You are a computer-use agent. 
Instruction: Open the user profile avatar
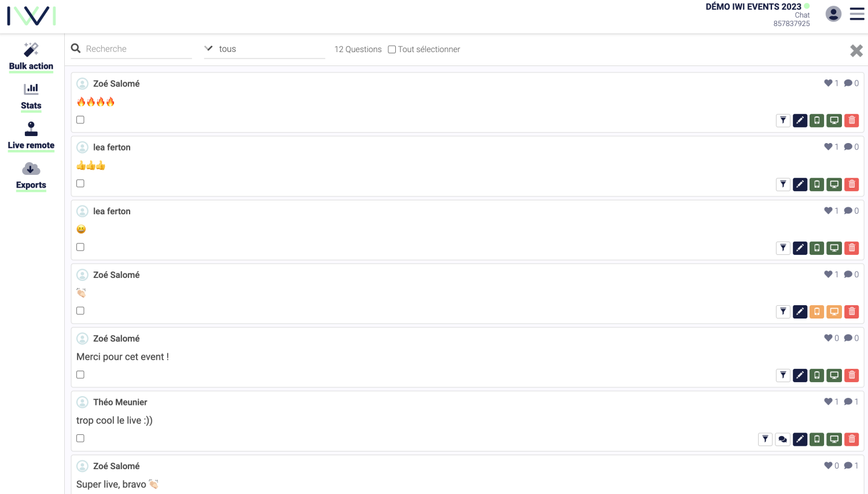[833, 14]
